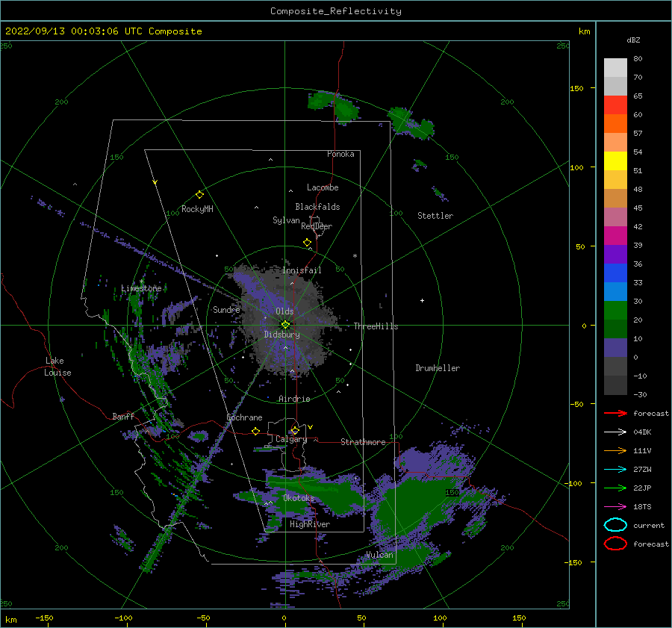Click the HighRiver label

coord(310,524)
